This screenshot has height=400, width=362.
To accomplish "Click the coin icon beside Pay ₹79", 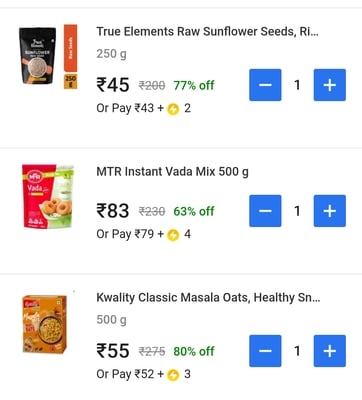I will pyautogui.click(x=173, y=235).
